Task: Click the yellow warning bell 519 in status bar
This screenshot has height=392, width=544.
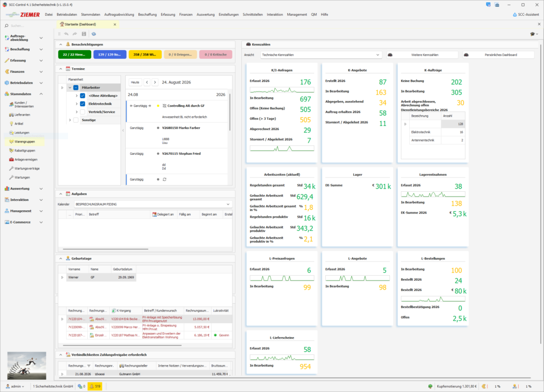Action: [95, 386]
